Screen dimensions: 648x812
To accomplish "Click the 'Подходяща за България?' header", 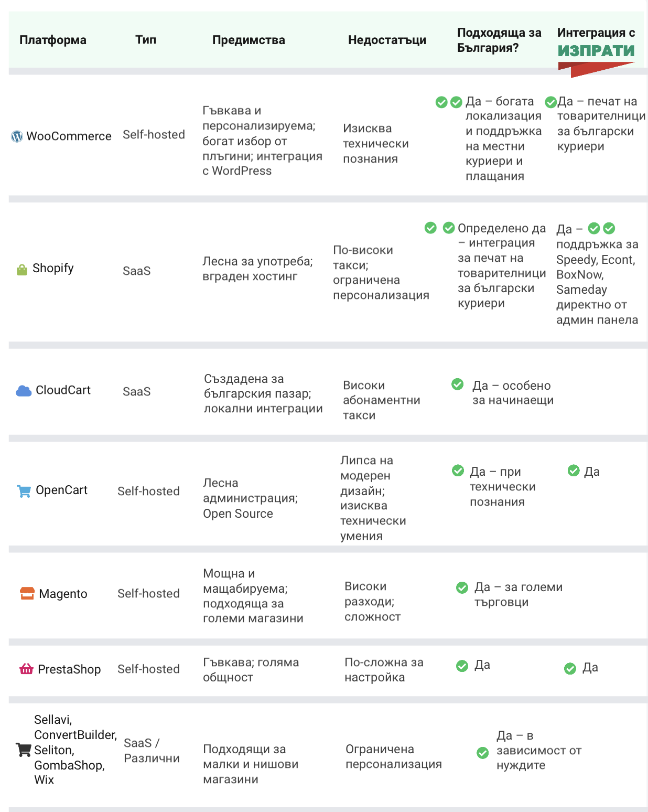I will [x=499, y=40].
